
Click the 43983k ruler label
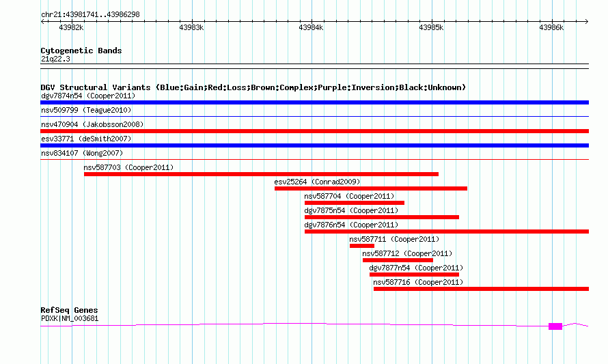(191, 27)
